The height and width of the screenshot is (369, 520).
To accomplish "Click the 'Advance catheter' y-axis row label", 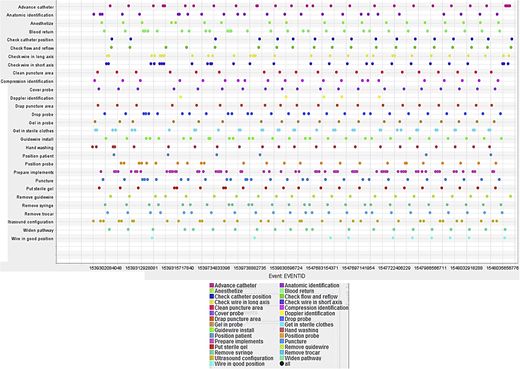I will pos(36,7).
